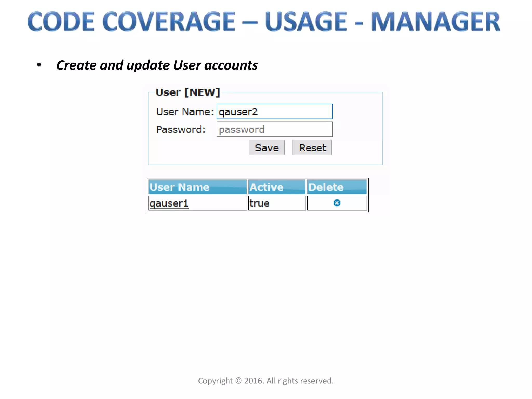Click 'Create and update User accounts' text
Image resolution: width=532 pixels, height=399 pixels.
[157, 65]
